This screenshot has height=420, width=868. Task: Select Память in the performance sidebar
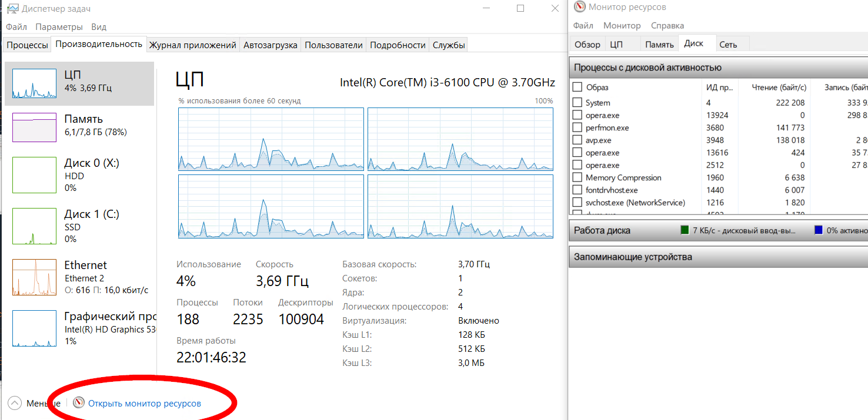tap(79, 127)
